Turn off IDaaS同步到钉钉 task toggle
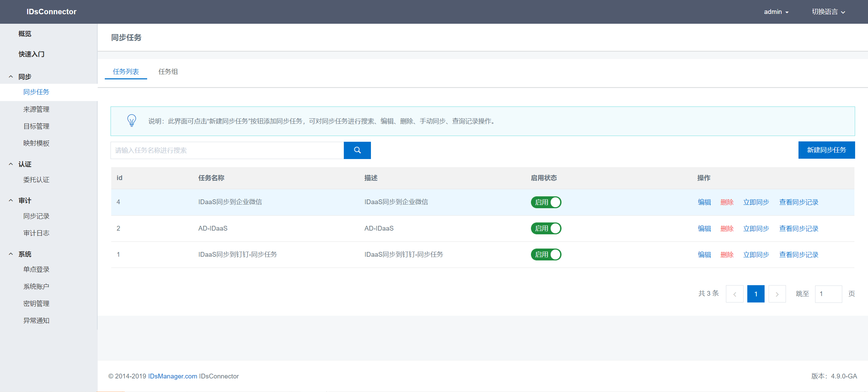The width and height of the screenshot is (868, 392). point(546,254)
